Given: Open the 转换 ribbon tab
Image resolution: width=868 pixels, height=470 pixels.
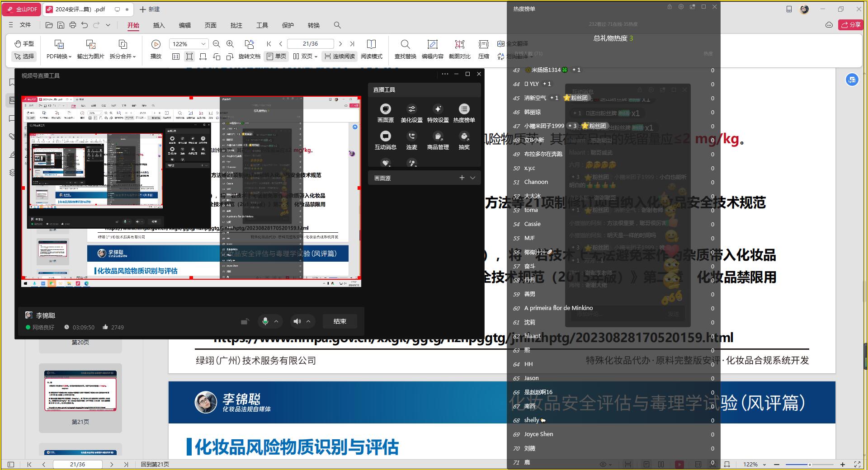Looking at the screenshot, I should (x=313, y=25).
